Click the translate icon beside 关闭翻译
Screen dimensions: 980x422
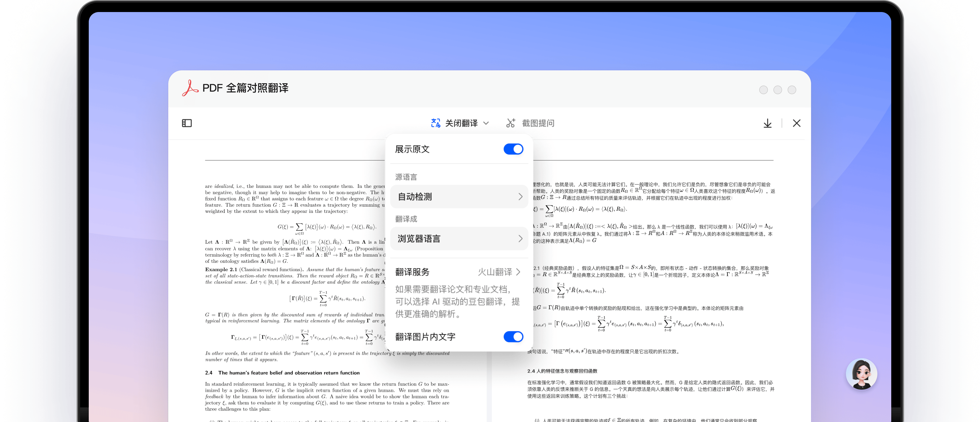(435, 123)
